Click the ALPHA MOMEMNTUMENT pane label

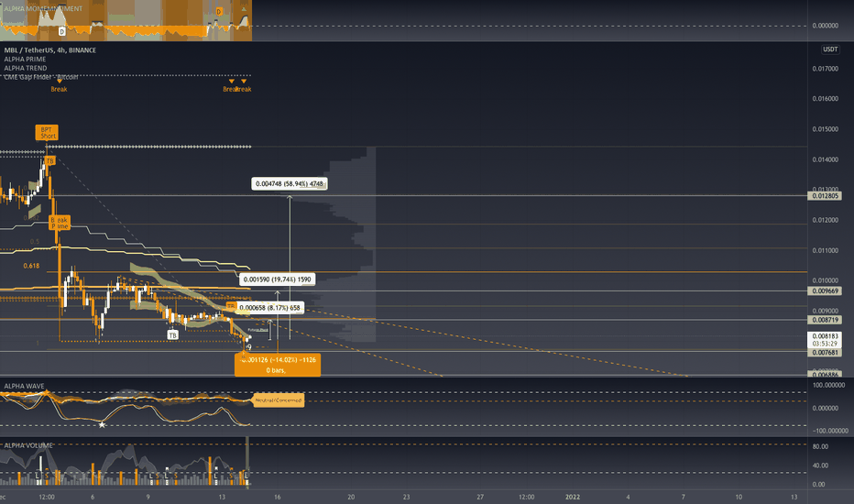pos(43,9)
